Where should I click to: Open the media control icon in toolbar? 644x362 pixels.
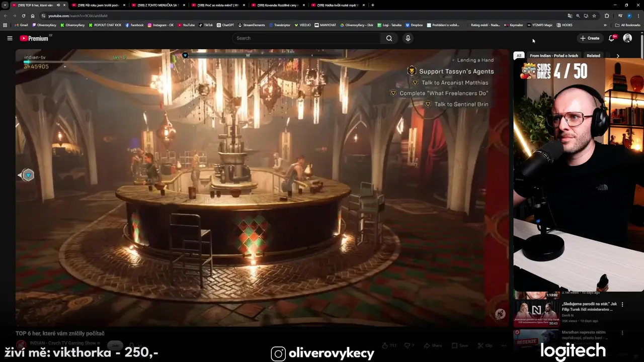click(x=620, y=16)
